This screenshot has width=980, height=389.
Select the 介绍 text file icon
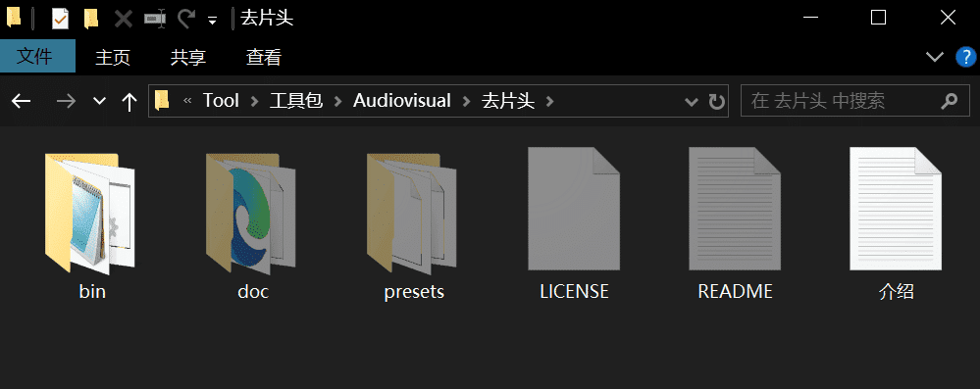click(x=896, y=209)
